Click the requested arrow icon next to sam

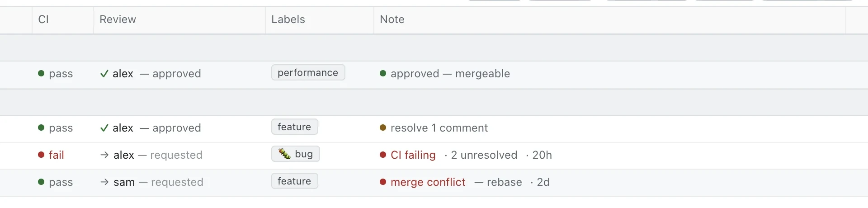click(x=104, y=182)
